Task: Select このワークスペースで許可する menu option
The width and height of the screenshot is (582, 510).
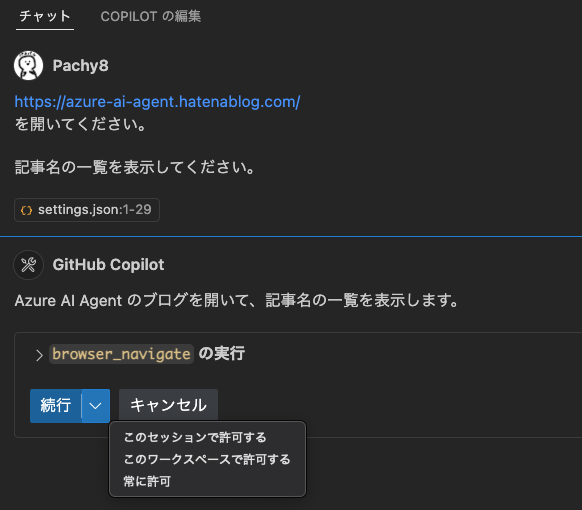Action: pos(207,459)
